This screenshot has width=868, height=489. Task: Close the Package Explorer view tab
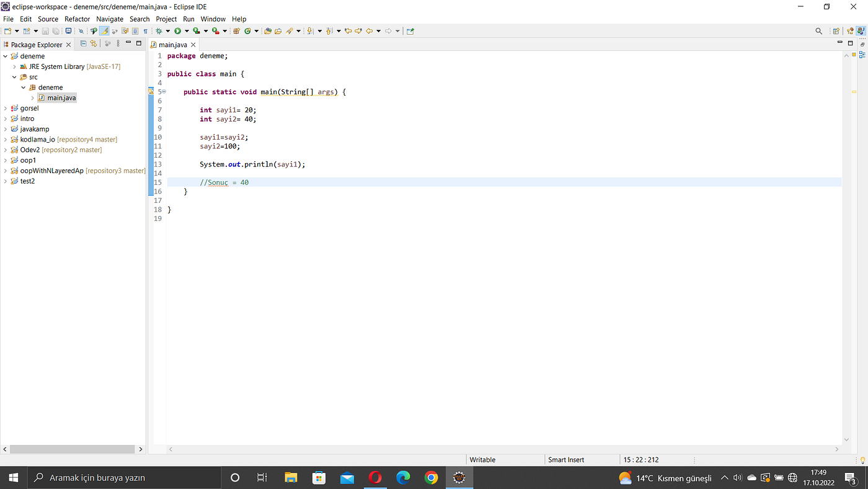68,45
